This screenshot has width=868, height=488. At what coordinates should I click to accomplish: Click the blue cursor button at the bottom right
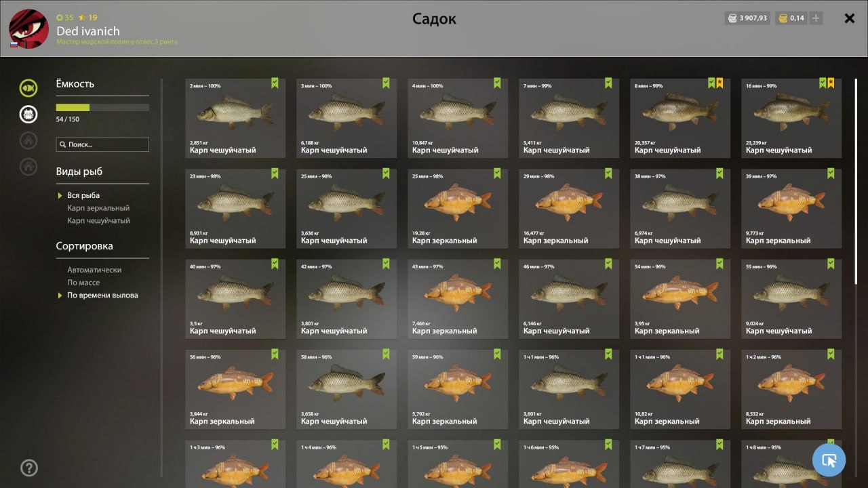coord(829,460)
